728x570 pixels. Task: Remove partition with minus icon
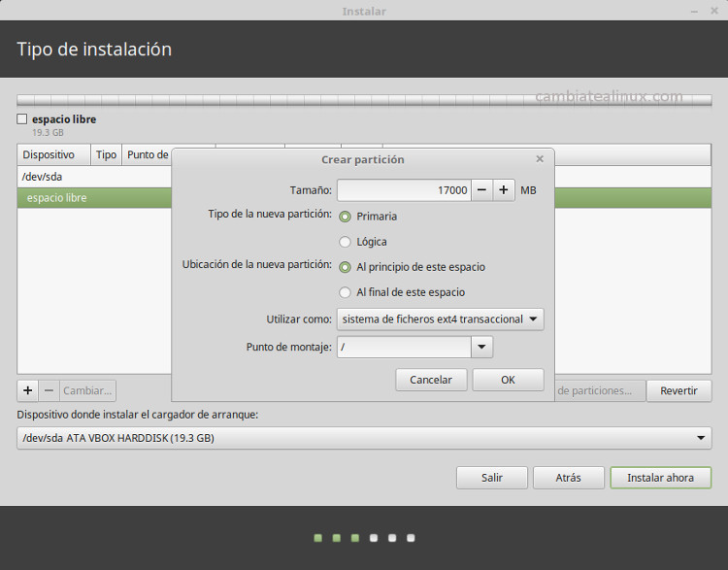pos(49,390)
